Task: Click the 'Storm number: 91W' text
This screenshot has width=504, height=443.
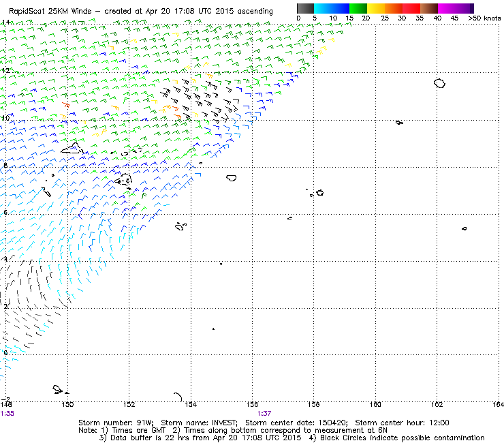Action: tap(115, 423)
